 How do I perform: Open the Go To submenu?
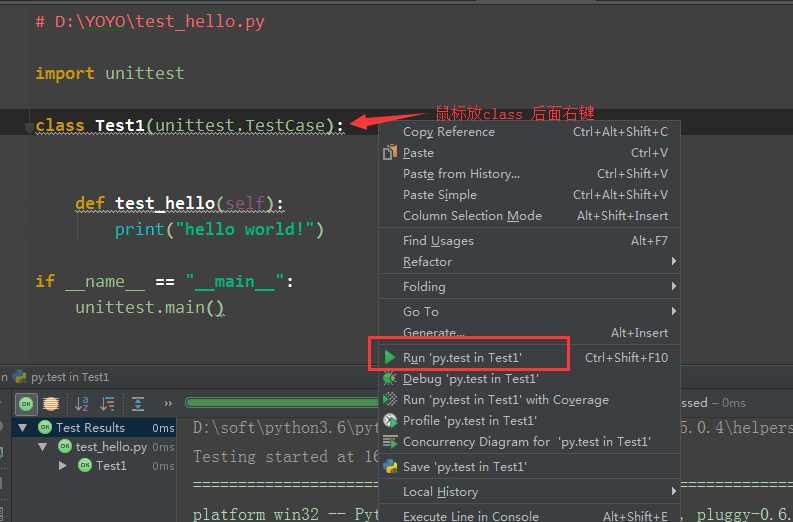(x=530, y=311)
